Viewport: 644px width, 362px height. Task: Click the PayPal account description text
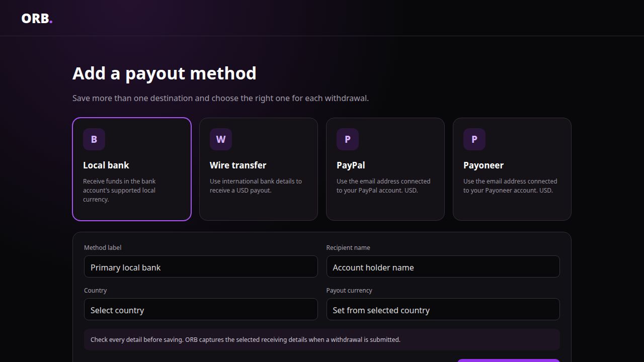[x=383, y=186]
